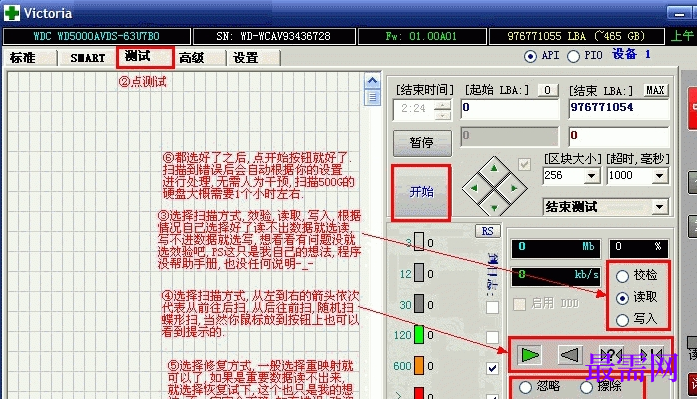
Task: Click the 开始 start button
Action: [421, 192]
